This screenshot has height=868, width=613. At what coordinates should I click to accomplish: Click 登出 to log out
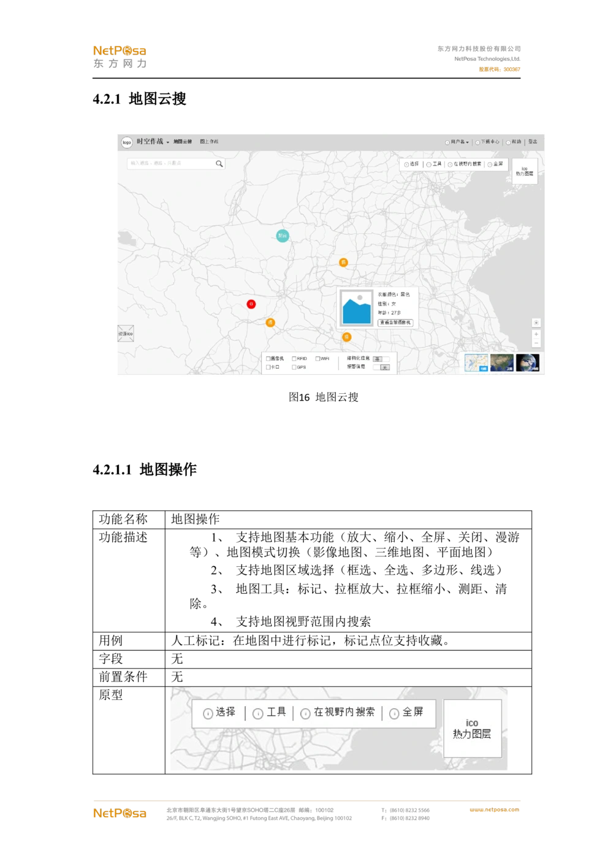coord(533,142)
